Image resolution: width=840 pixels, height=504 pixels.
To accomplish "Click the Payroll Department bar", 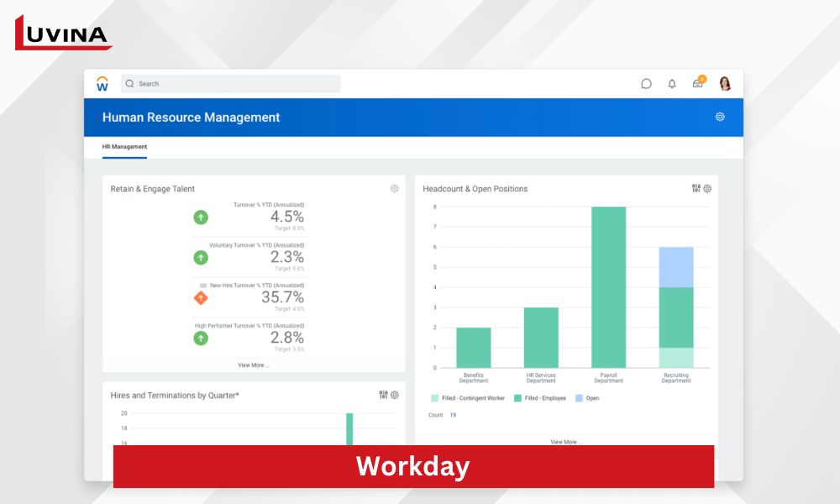I will [608, 287].
